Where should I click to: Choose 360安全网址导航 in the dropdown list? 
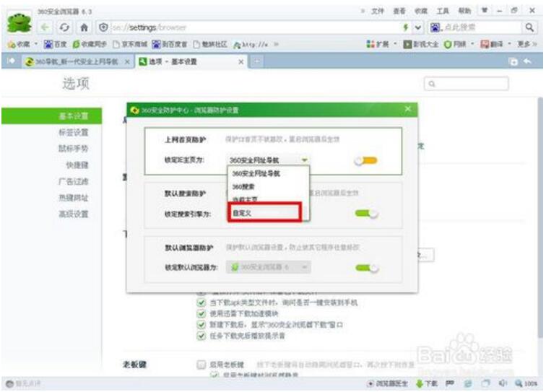[268, 173]
